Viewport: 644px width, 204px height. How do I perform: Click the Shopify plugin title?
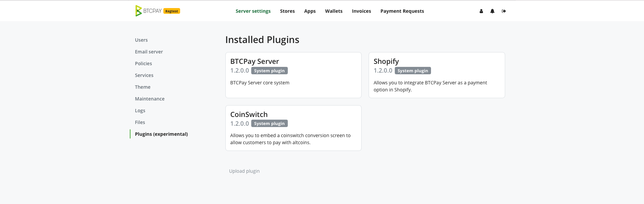point(386,62)
